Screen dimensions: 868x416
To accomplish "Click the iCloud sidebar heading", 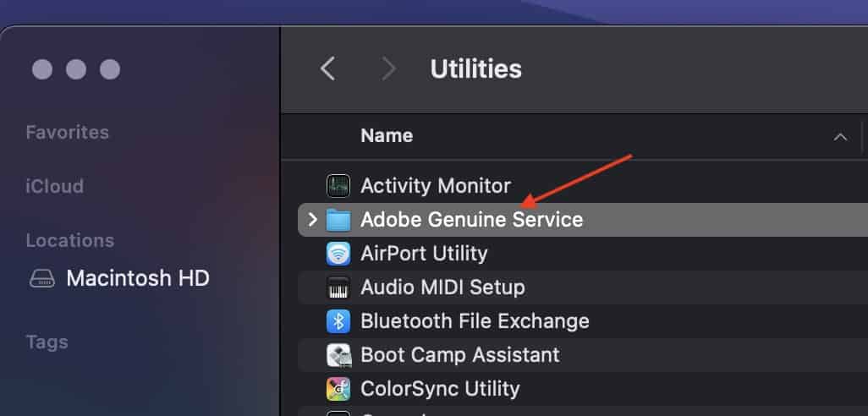I will pyautogui.click(x=54, y=186).
